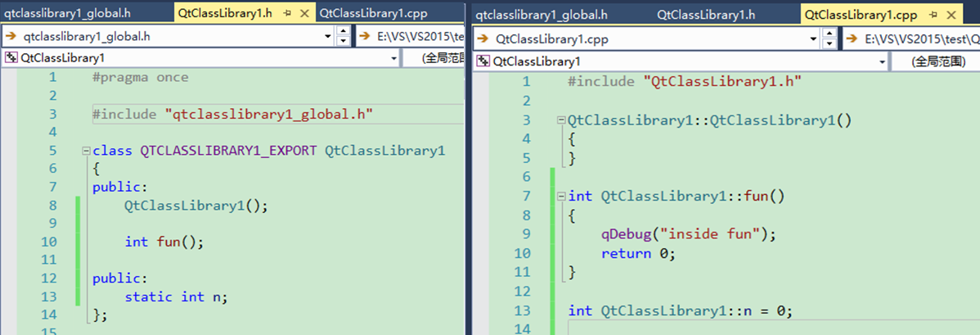
Task: Click the down stepper arrow in right navigation bar
Action: coord(829,44)
